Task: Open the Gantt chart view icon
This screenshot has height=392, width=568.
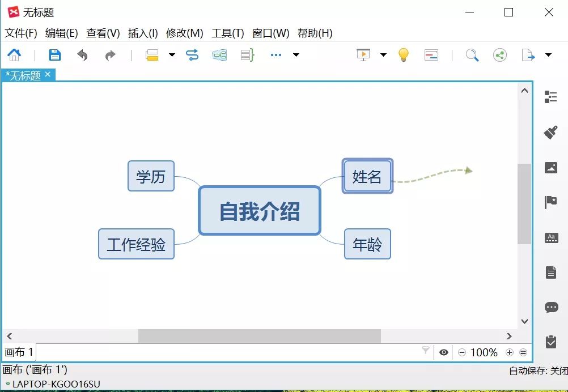Action: [x=431, y=55]
